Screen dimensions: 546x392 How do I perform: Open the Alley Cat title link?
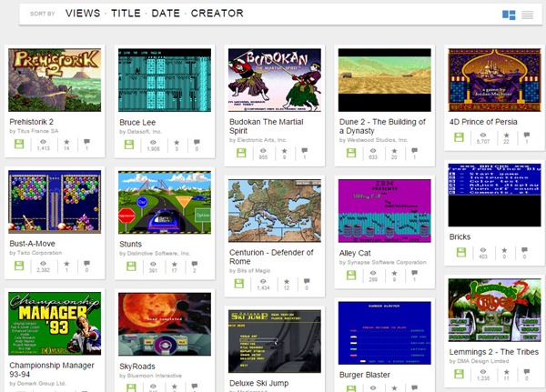[355, 253]
